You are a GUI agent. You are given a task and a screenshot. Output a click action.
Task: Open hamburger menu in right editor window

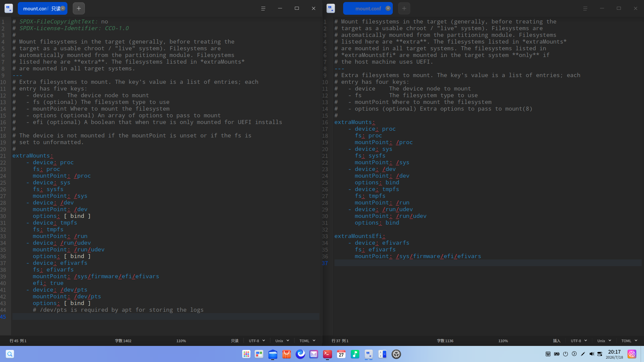[x=585, y=8]
